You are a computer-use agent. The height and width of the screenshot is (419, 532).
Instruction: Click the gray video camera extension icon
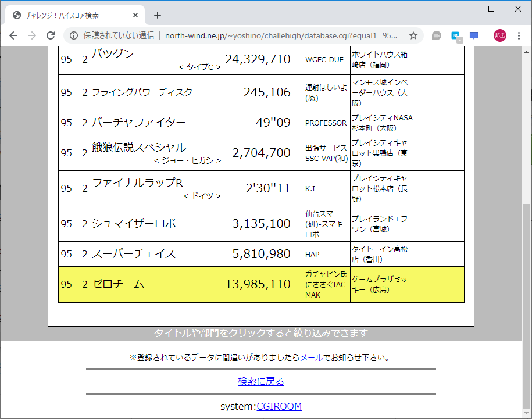tap(436, 35)
